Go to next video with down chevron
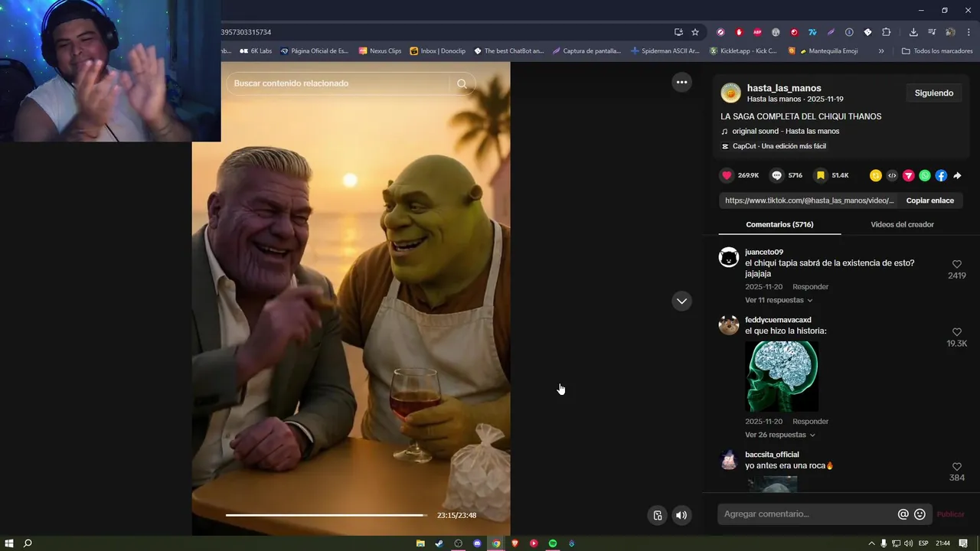 pos(681,301)
